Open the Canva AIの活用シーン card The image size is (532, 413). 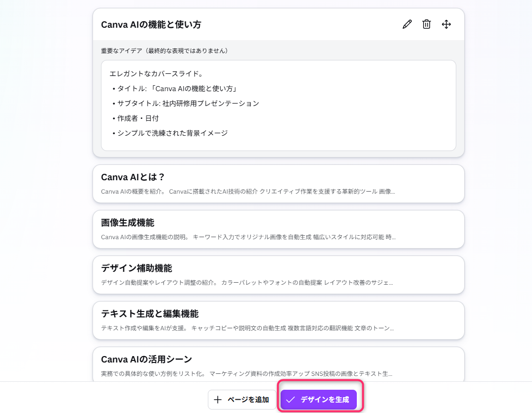click(x=278, y=365)
